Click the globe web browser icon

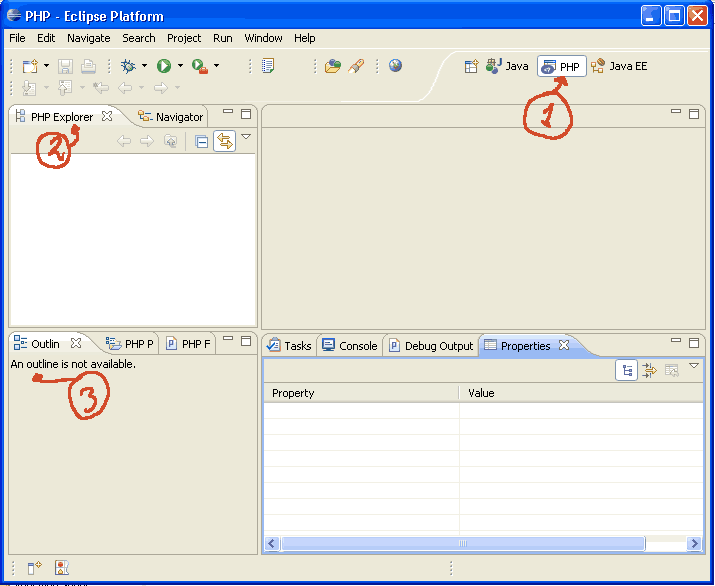[395, 66]
